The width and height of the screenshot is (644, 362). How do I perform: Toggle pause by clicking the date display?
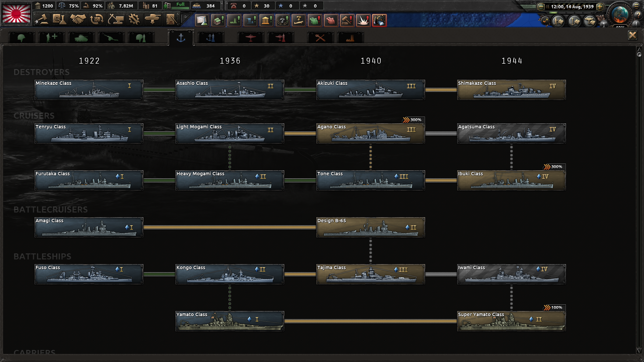(572, 6)
